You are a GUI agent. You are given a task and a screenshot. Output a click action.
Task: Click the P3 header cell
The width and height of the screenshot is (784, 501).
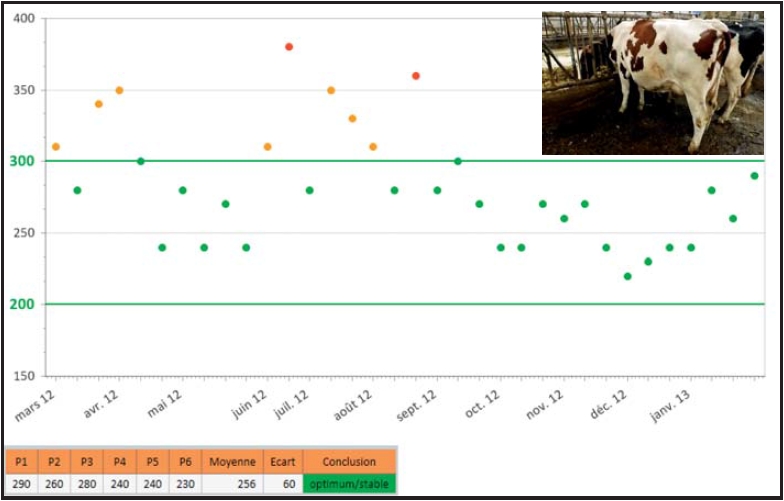pos(86,462)
